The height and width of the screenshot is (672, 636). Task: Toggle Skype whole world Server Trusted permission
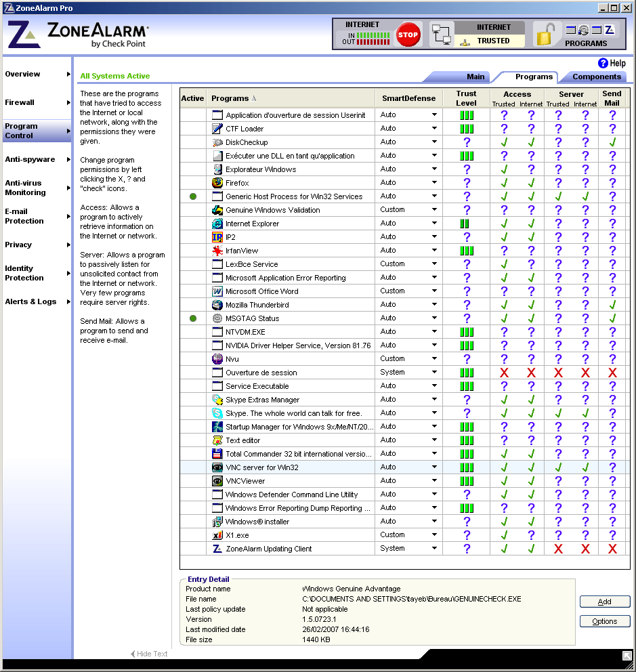[558, 413]
